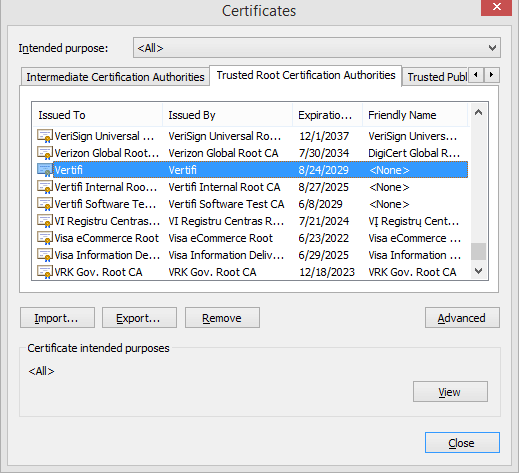Click the VRK Gov. Root CA certificate icon
This screenshot has height=473, width=519.
coord(45,272)
